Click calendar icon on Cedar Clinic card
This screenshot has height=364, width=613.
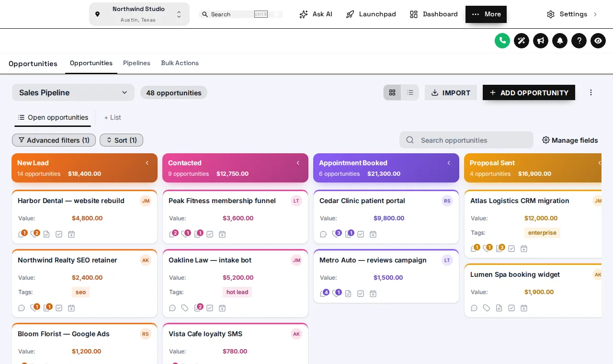(373, 234)
